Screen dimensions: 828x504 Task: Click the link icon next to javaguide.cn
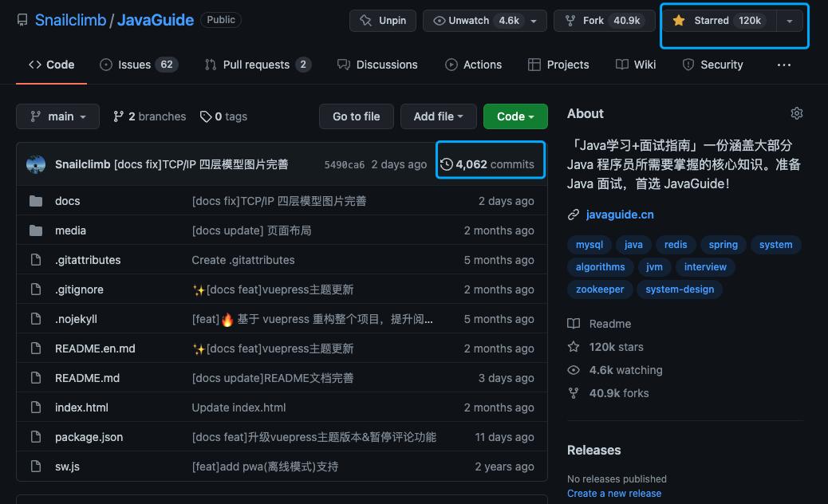tap(573, 214)
